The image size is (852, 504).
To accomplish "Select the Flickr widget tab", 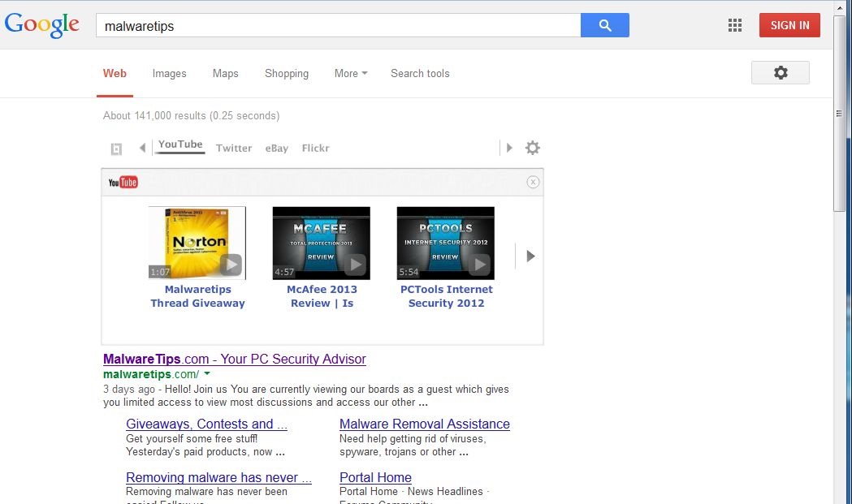I will 316,148.
